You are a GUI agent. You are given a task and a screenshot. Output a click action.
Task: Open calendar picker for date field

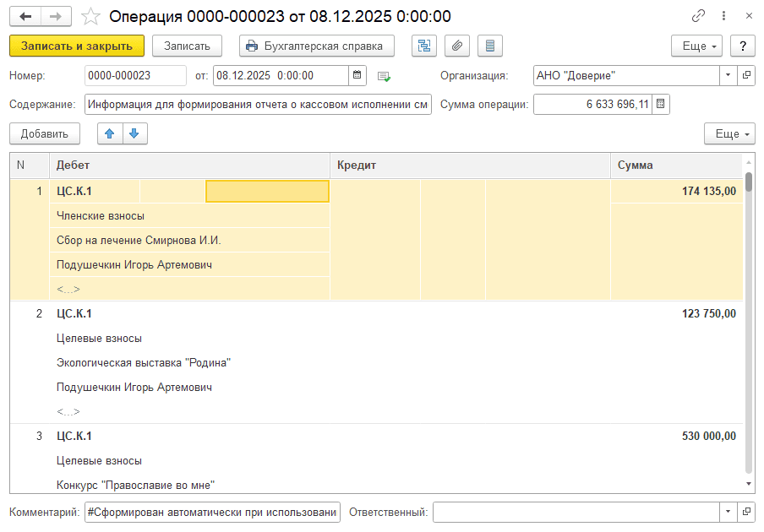click(358, 75)
